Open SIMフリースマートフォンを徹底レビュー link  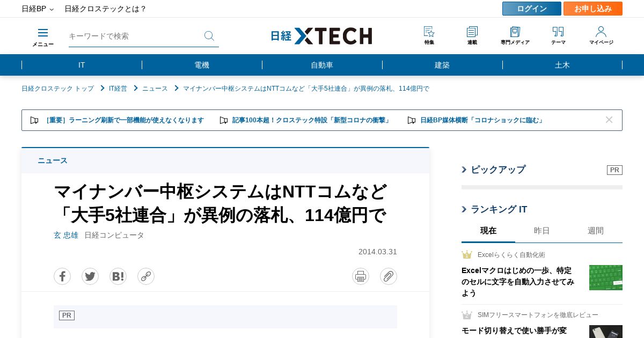pyautogui.click(x=538, y=315)
